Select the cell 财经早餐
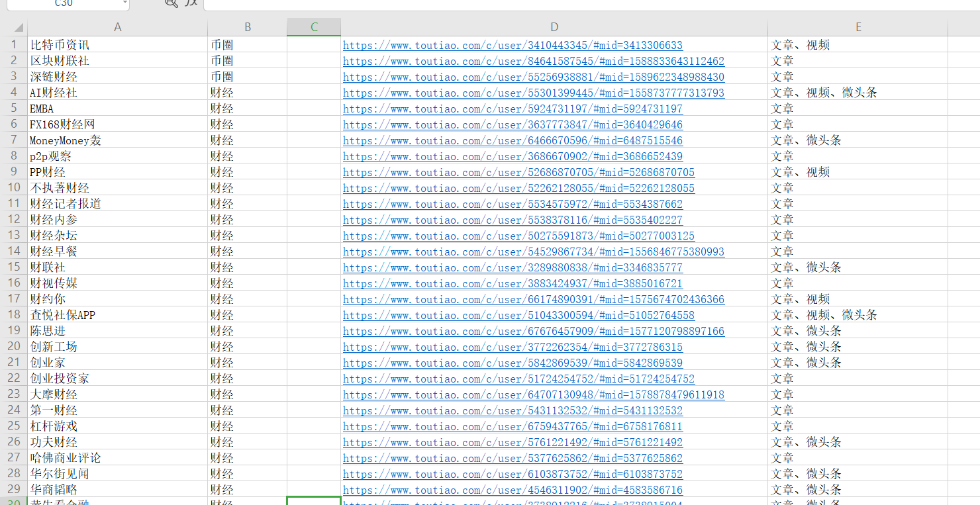The height and width of the screenshot is (505, 980). 117,252
